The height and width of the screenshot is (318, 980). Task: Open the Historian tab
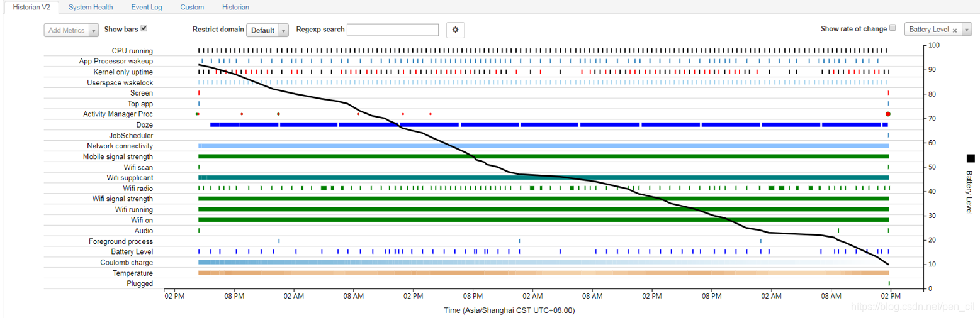(235, 7)
